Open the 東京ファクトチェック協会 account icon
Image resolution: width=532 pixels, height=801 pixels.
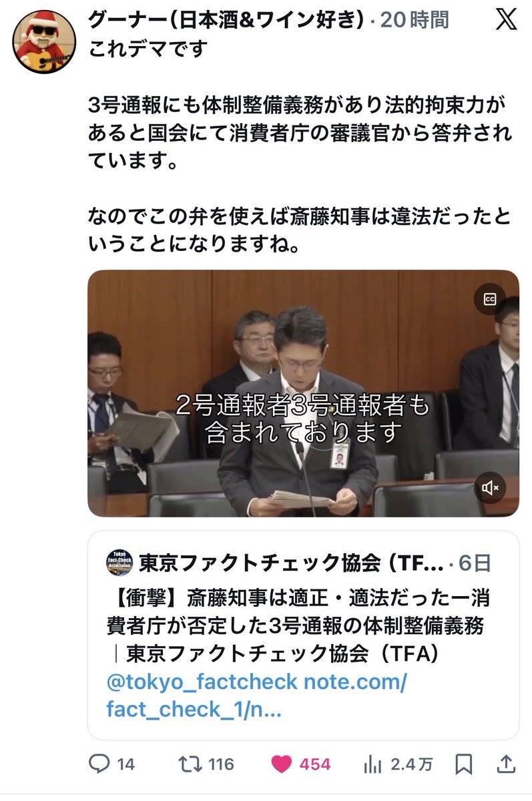pos(119,563)
